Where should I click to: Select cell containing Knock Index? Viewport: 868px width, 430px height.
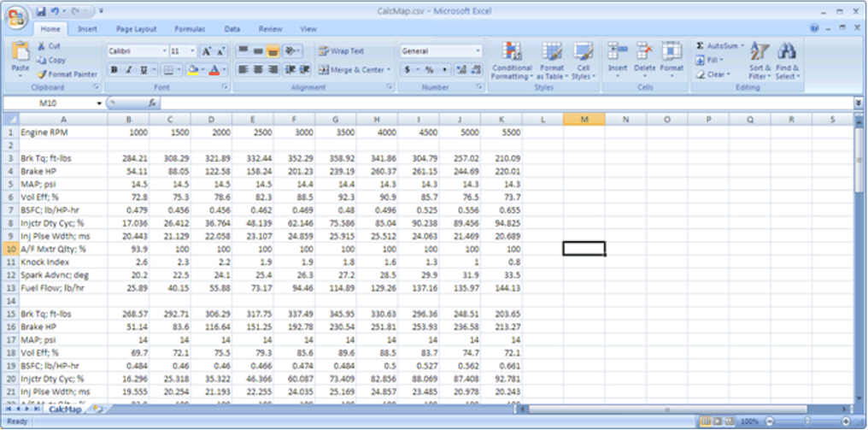click(x=63, y=262)
